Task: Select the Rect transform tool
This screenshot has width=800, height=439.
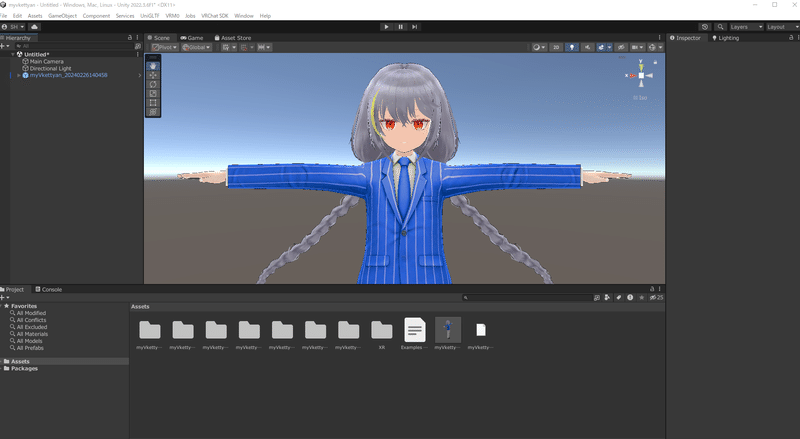Action: (x=153, y=103)
